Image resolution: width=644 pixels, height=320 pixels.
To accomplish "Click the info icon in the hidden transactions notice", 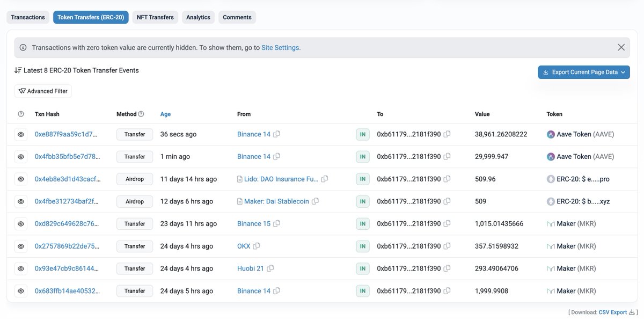I will pyautogui.click(x=23, y=47).
